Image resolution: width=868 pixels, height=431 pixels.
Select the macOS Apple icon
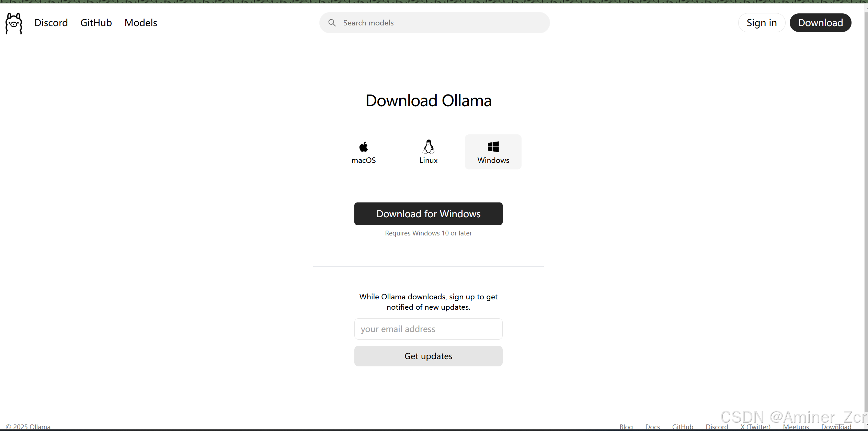[364, 147]
